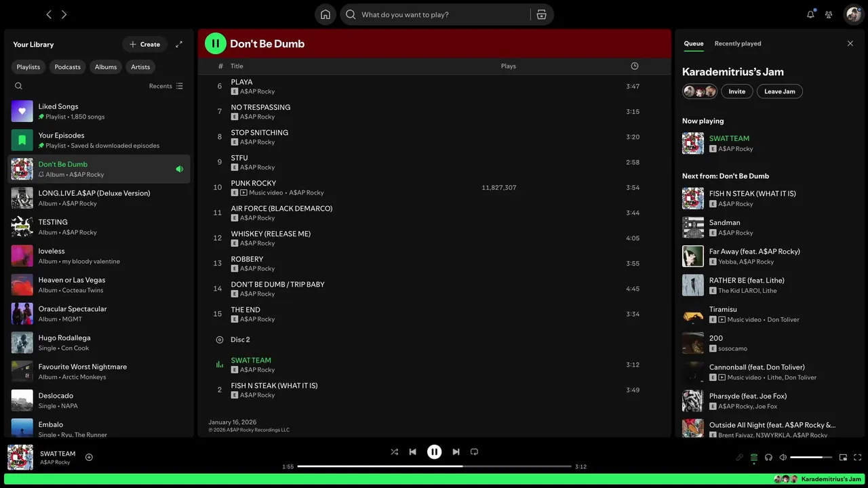The image size is (868, 488).
Task: Open Oracular Spectacular album
Action: [99, 314]
